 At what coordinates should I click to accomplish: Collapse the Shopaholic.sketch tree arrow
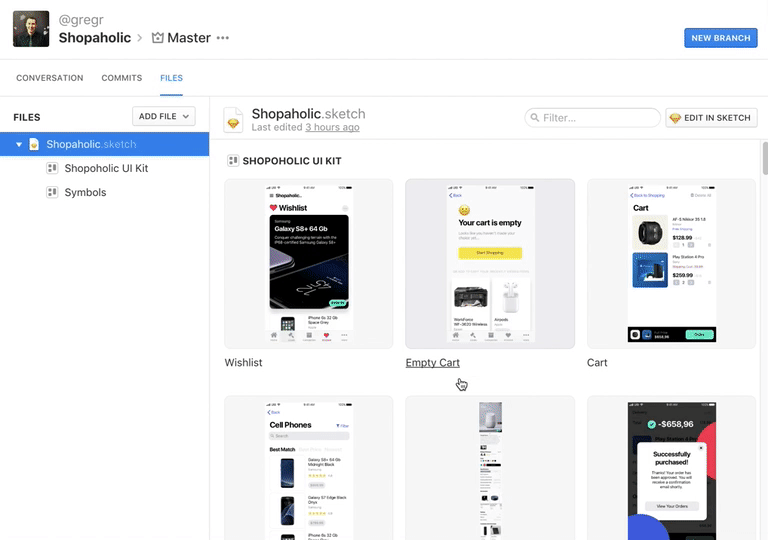coord(19,144)
